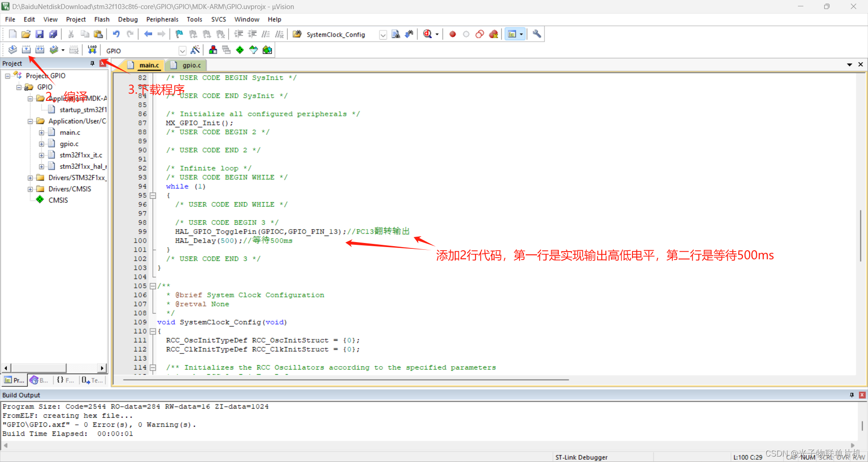This screenshot has height=462, width=868.
Task: Switch to the Templates tab in Project panel
Action: tap(92, 380)
